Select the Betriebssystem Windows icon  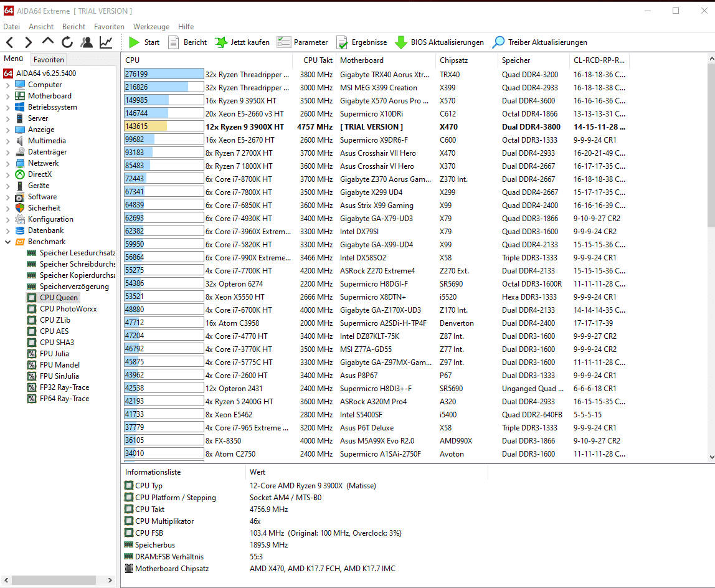pos(19,107)
